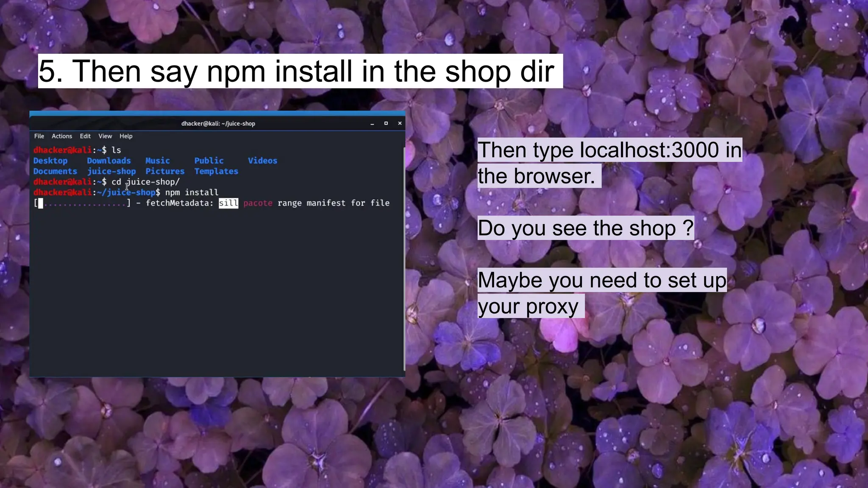The height and width of the screenshot is (488, 868).
Task: Click the 'the browser.' text line
Action: [537, 176]
